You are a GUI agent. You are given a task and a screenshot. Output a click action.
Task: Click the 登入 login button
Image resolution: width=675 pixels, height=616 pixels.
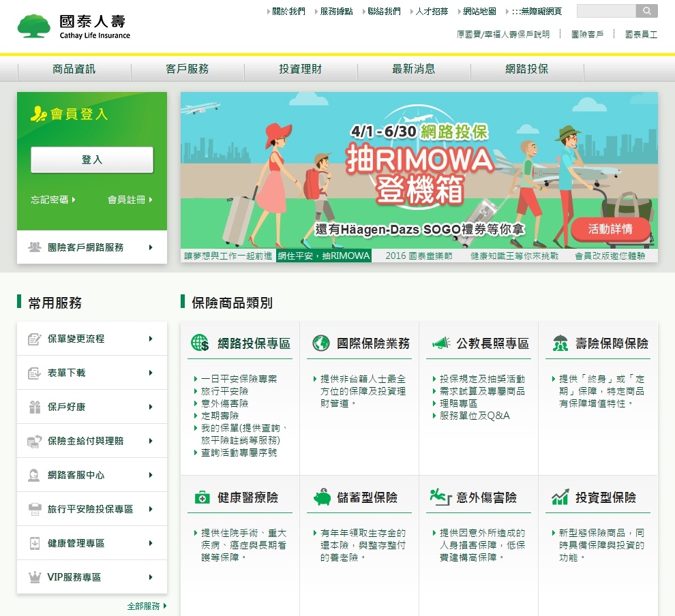[92, 160]
